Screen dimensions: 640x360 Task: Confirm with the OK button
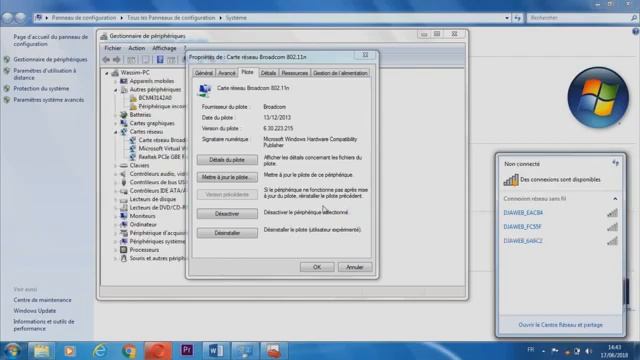coord(317,267)
